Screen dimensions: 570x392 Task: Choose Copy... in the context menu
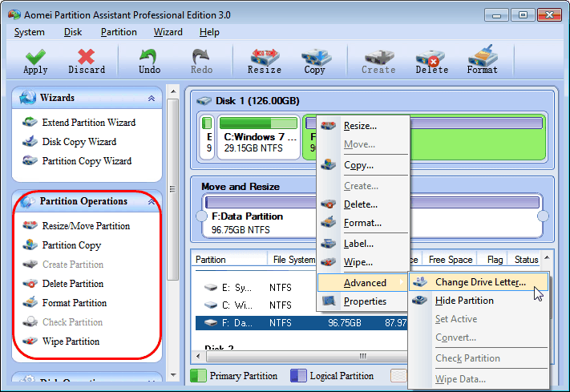pos(363,165)
